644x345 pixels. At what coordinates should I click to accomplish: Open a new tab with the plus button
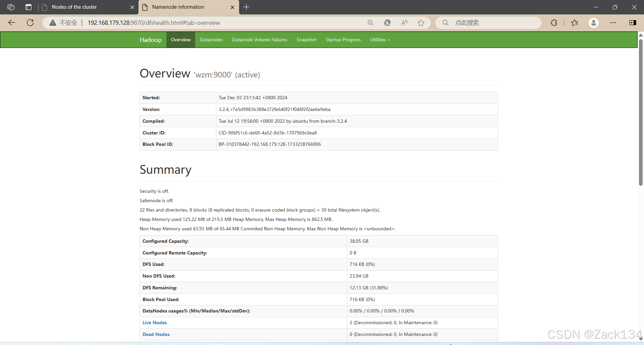point(246,7)
